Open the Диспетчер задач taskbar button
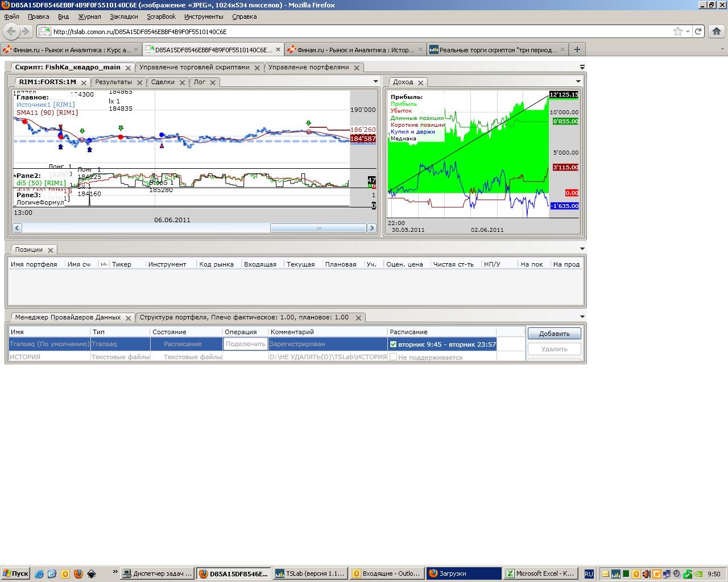Screen dimensions: 728x582 [158, 573]
